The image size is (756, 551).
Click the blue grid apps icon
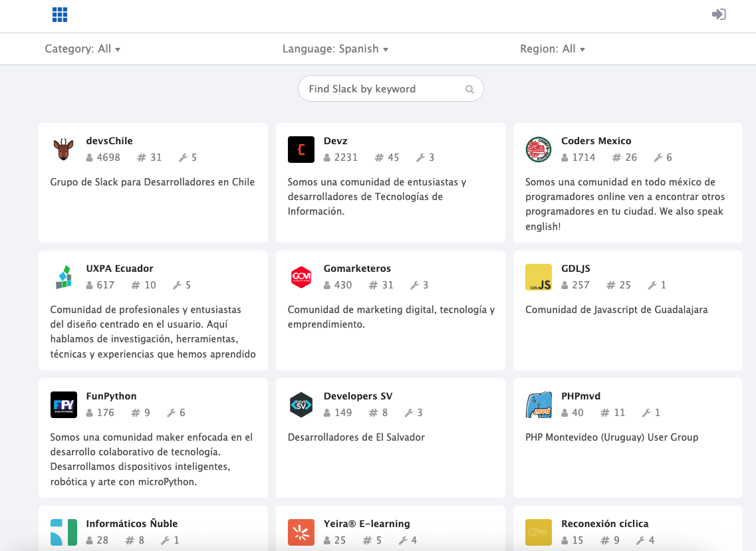(x=60, y=15)
